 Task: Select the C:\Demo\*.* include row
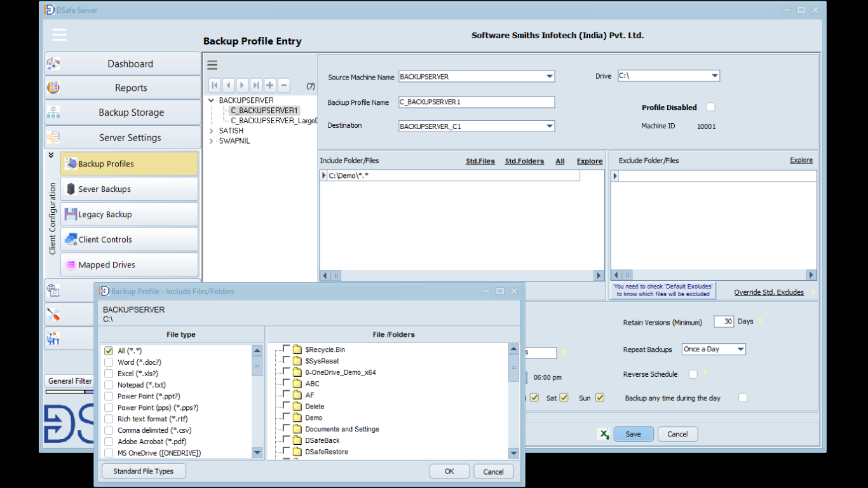(449, 175)
